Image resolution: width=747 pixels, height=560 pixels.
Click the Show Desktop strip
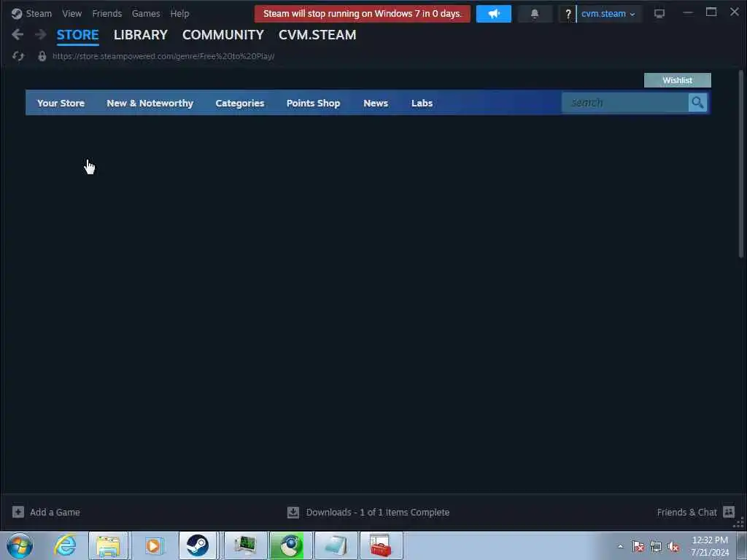(742, 545)
